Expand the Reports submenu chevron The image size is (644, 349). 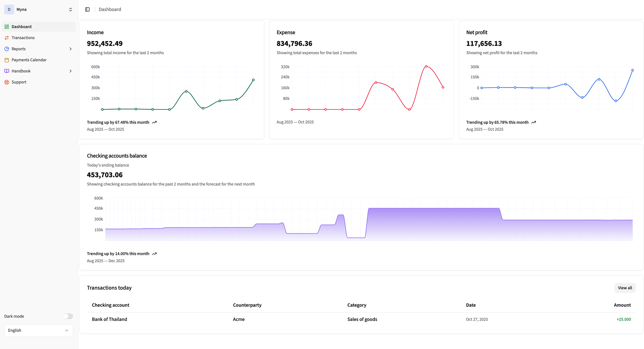(71, 49)
